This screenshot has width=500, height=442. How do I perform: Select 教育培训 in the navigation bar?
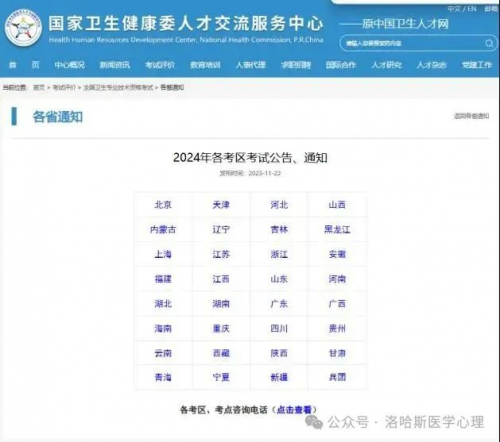(205, 65)
